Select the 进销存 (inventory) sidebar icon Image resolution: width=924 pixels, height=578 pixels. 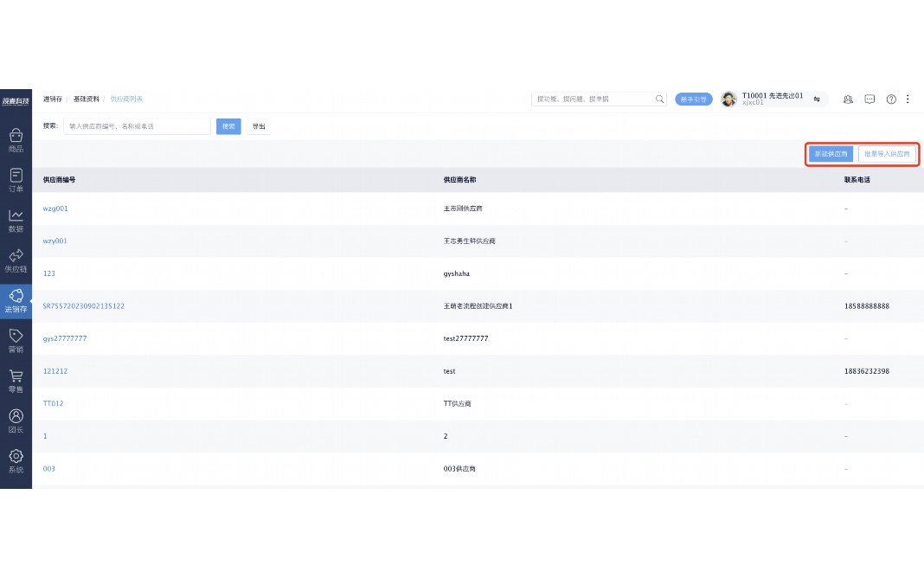[16, 301]
